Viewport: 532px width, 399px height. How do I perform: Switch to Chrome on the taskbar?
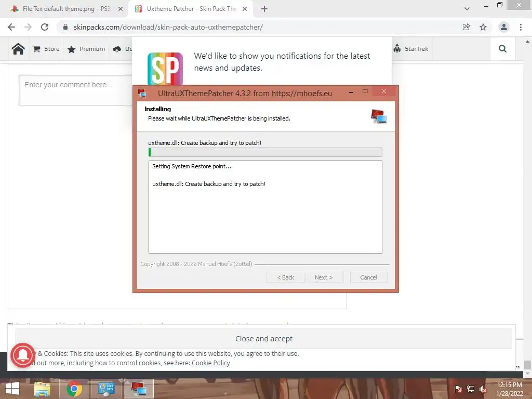pyautogui.click(x=74, y=389)
